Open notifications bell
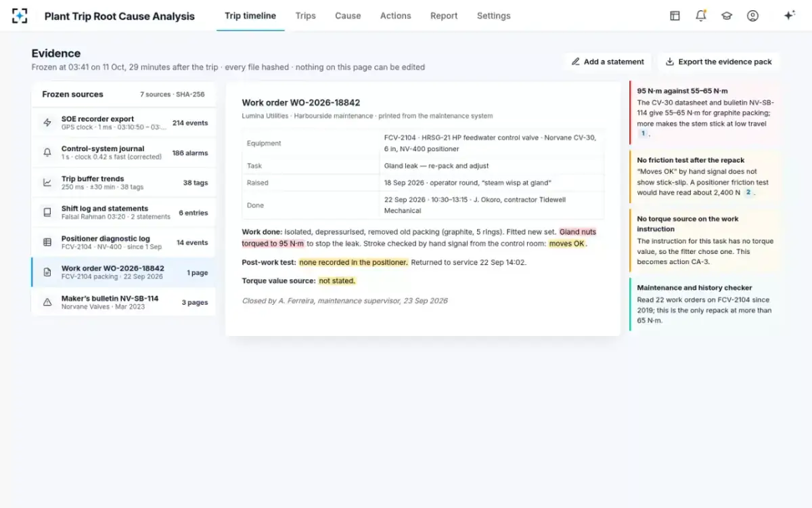Image resolution: width=812 pixels, height=508 pixels. pyautogui.click(x=701, y=16)
